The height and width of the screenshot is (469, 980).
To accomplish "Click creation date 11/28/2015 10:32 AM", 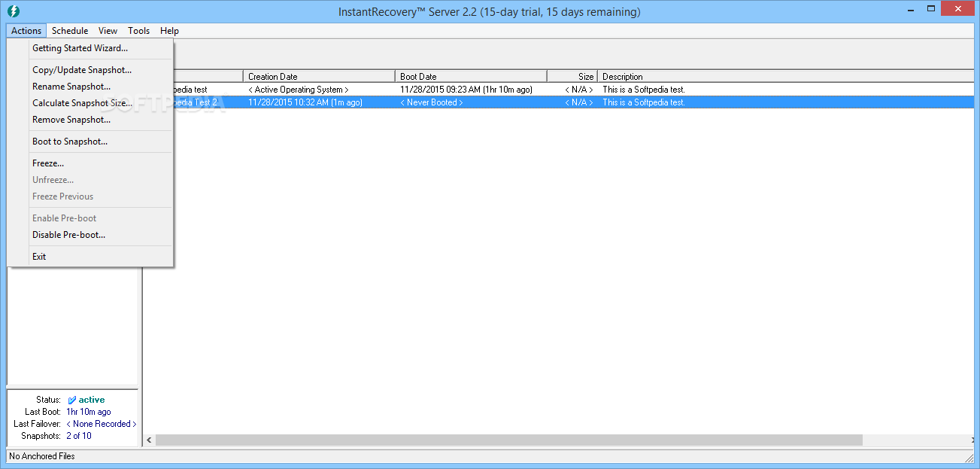I will coord(305,102).
